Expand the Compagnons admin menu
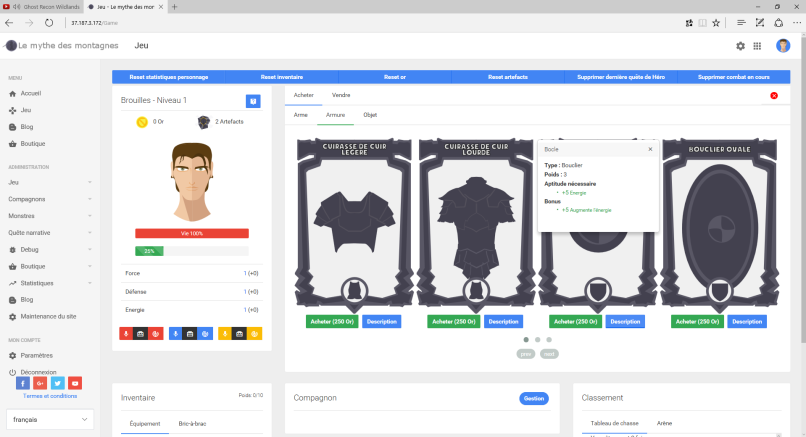Screen dimensions: 806x437 pyautogui.click(x=50, y=199)
